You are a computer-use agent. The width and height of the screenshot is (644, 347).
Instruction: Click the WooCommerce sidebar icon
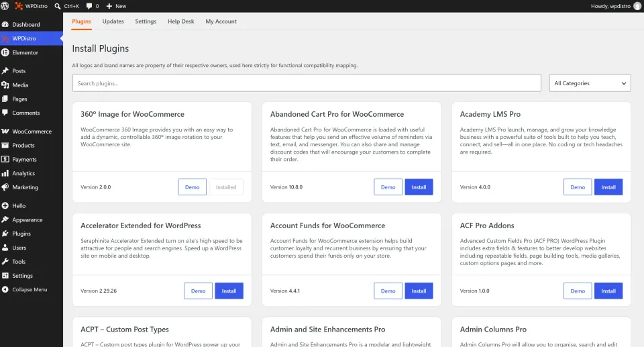tap(5, 131)
